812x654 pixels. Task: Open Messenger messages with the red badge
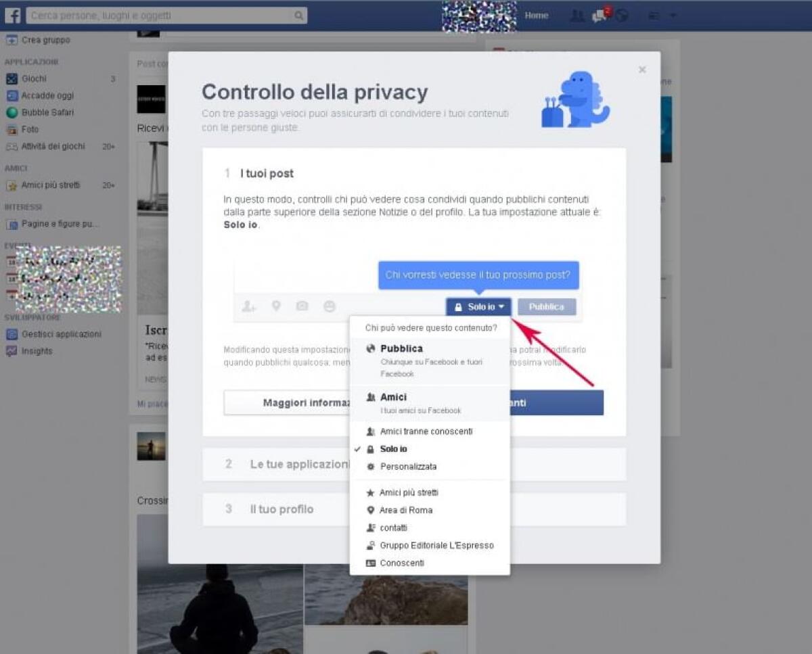[600, 15]
